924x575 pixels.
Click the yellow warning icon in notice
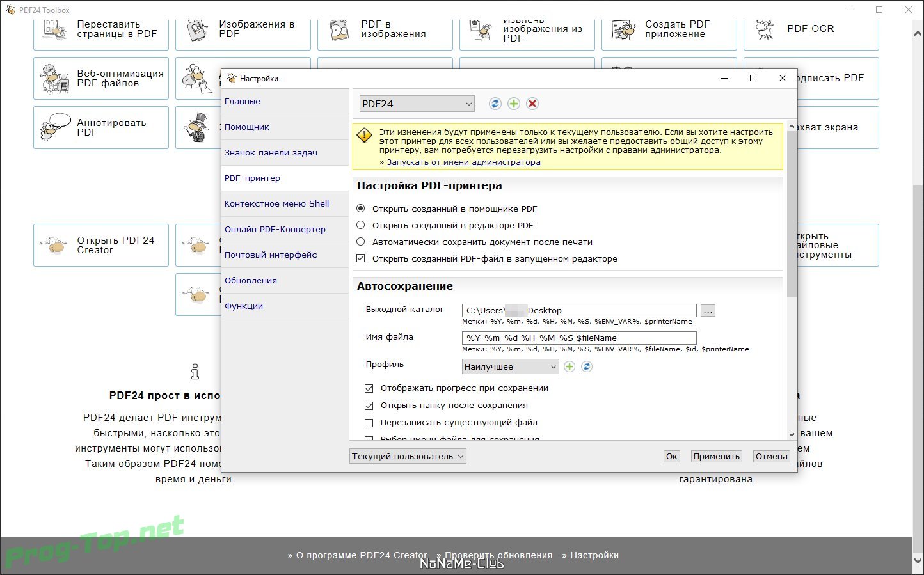tap(364, 135)
